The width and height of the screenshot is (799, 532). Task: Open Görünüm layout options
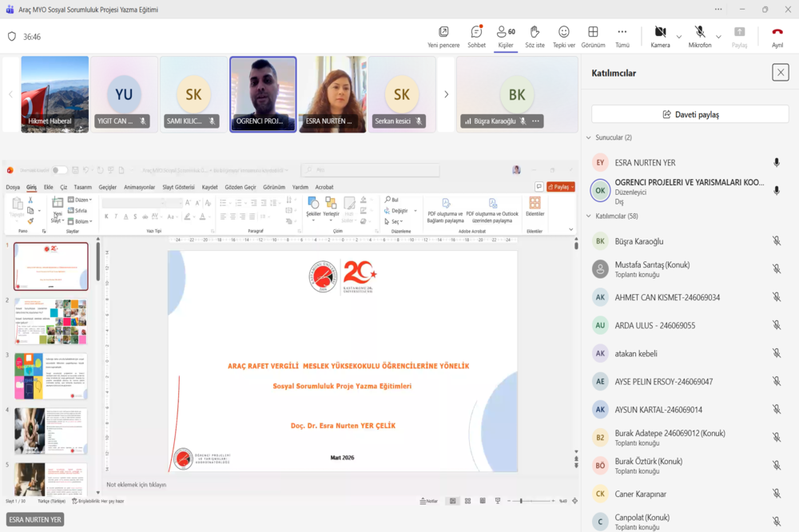tap(593, 37)
